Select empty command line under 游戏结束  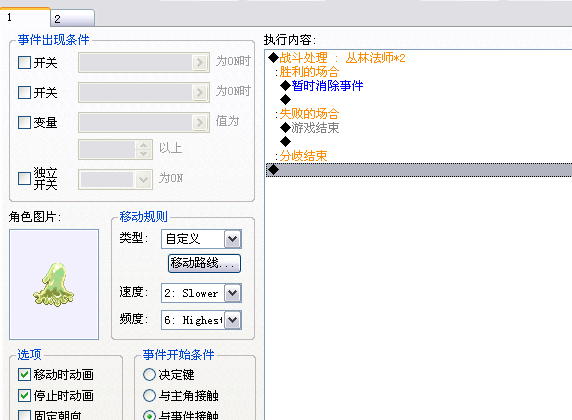coord(285,142)
